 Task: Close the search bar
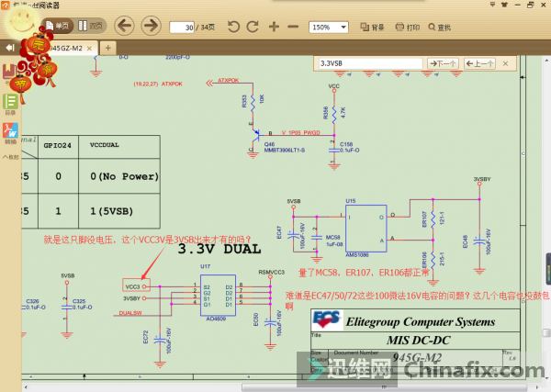(505, 63)
